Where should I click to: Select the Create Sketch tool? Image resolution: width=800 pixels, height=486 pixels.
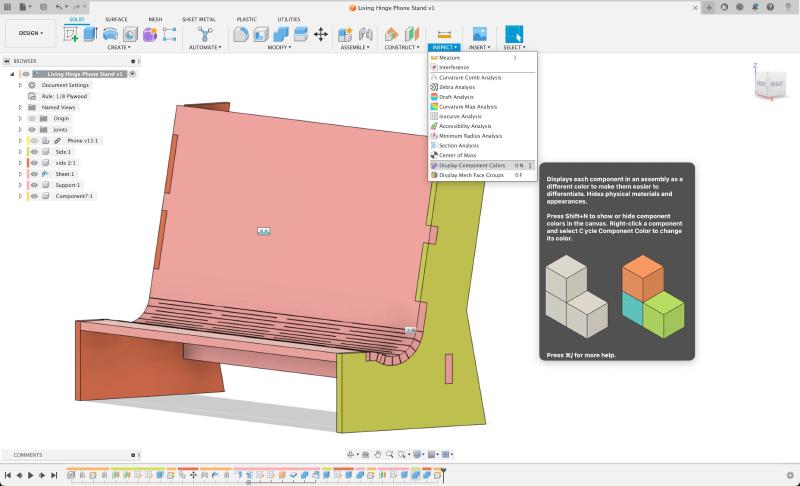point(70,34)
